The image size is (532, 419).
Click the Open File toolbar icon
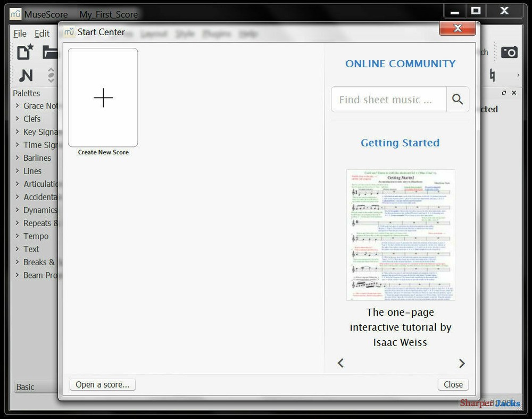50,52
